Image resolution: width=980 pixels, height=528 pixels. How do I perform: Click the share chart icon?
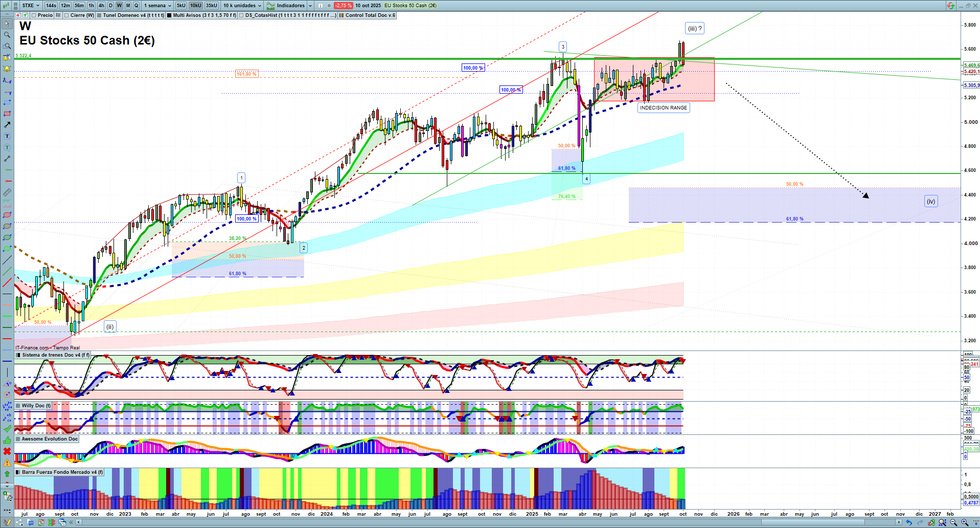[x=19, y=522]
